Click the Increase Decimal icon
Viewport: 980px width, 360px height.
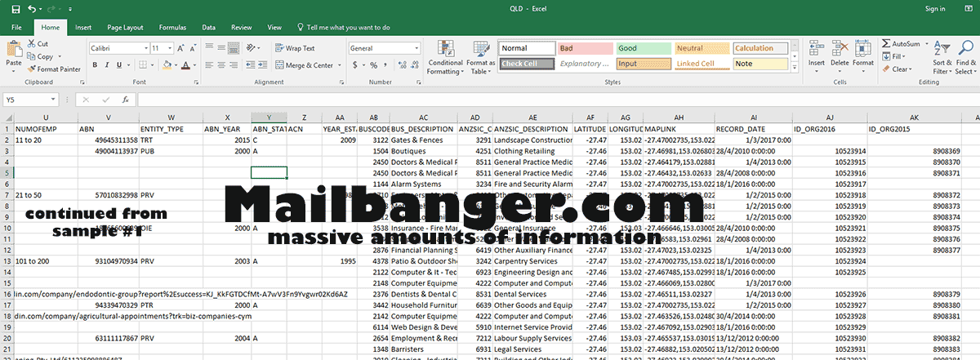tap(402, 65)
